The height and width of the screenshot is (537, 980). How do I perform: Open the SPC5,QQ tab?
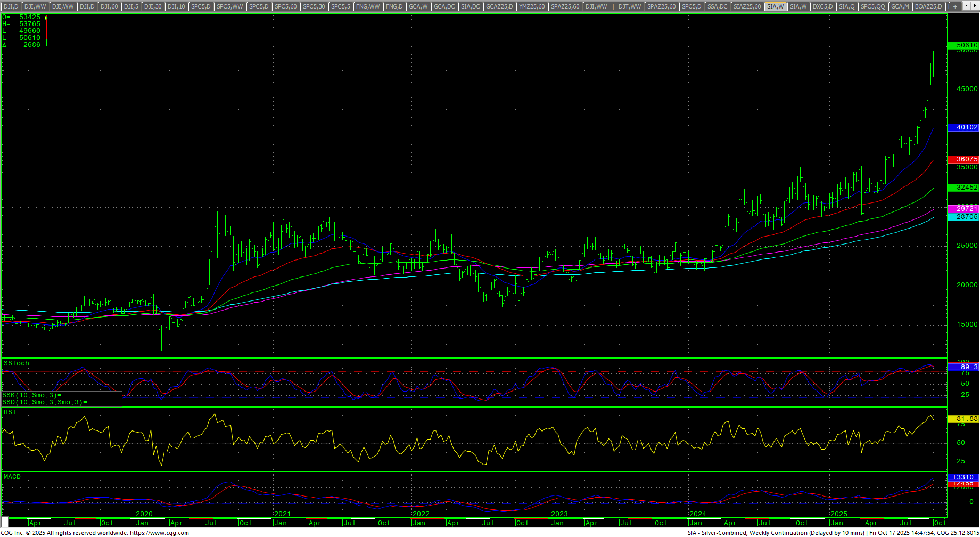click(873, 6)
